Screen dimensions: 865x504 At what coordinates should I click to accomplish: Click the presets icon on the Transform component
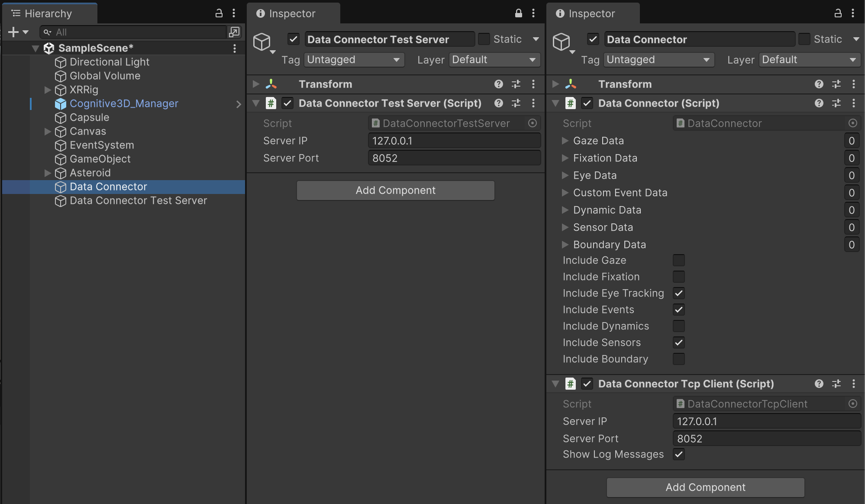[x=516, y=84]
